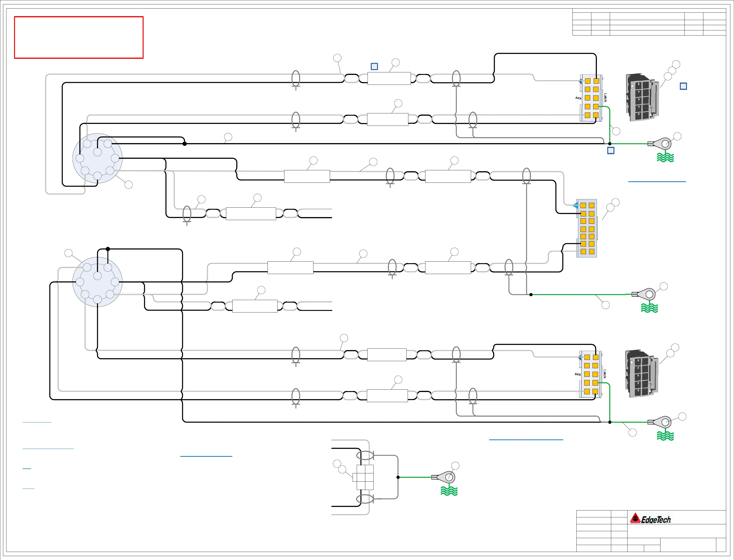The image size is (734, 560).
Task: Click the 'Key' label on the upper connector
Action: (578, 98)
